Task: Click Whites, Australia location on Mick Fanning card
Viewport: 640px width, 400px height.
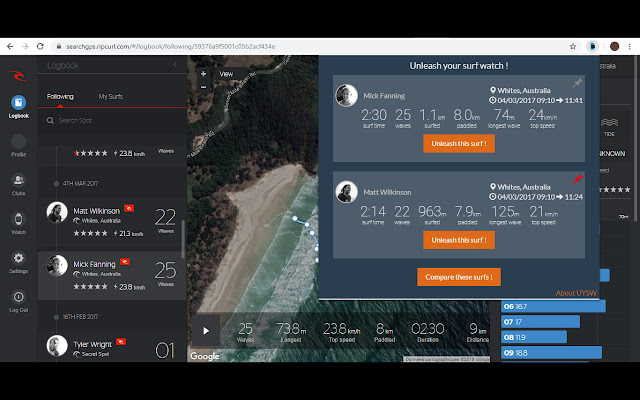Action: tap(520, 91)
